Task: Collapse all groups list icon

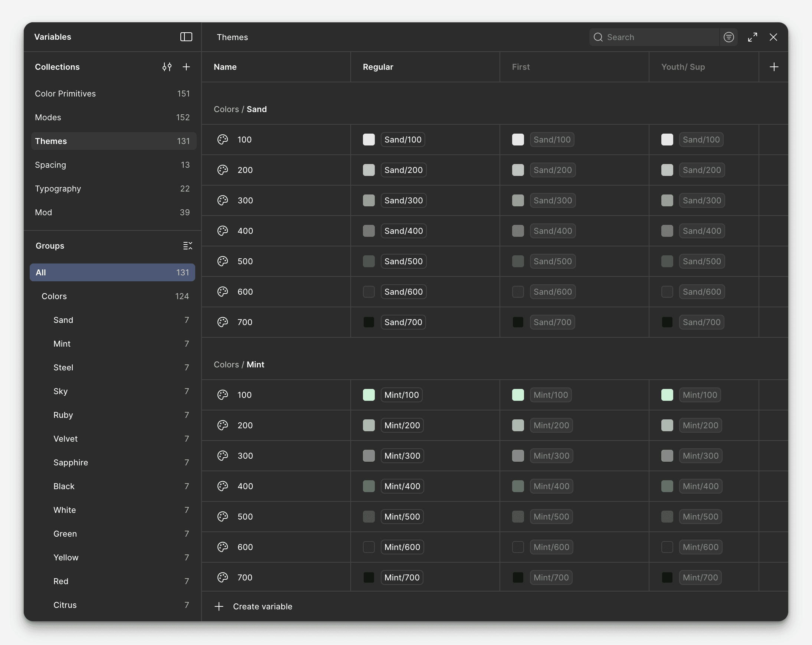Action: [x=187, y=246]
